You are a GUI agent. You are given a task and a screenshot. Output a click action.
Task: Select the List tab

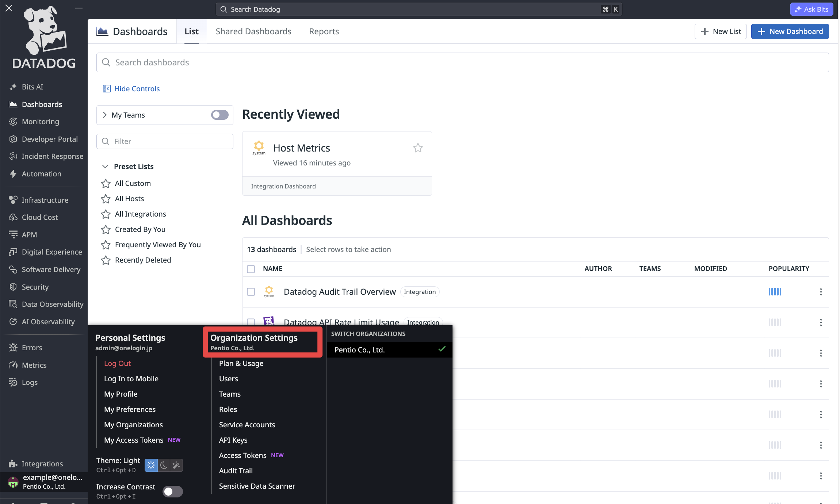coord(191,31)
